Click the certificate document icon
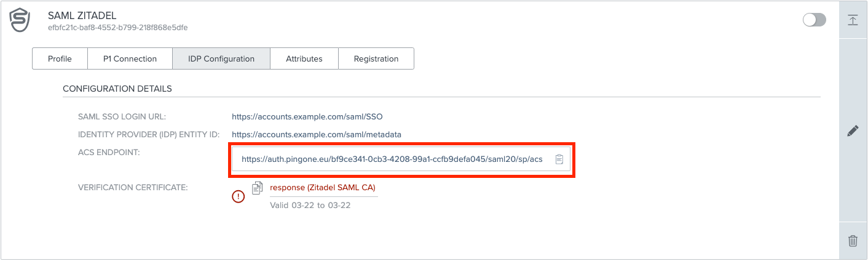Viewport: 868px width, 261px height. (x=258, y=188)
